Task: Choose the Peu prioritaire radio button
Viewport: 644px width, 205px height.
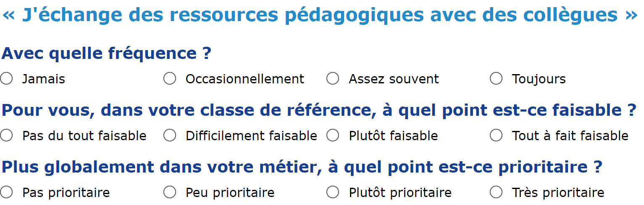Action: (170, 192)
